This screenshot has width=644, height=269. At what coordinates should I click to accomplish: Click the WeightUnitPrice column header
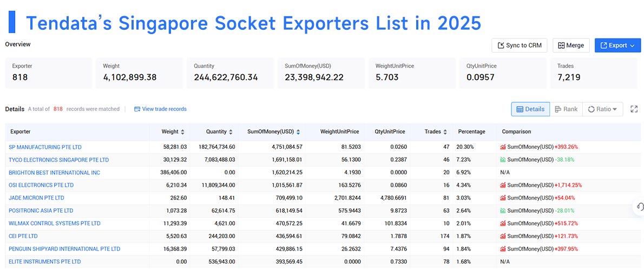(340, 132)
